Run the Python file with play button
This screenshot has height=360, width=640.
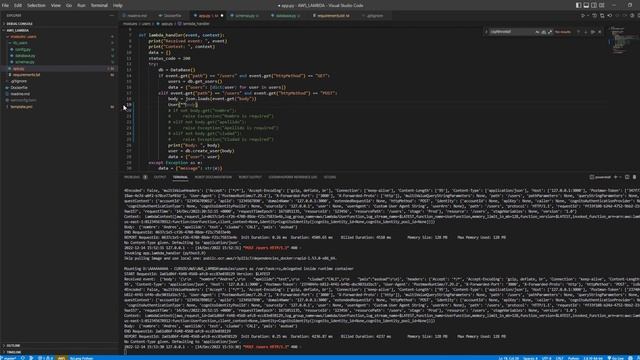(x=582, y=16)
